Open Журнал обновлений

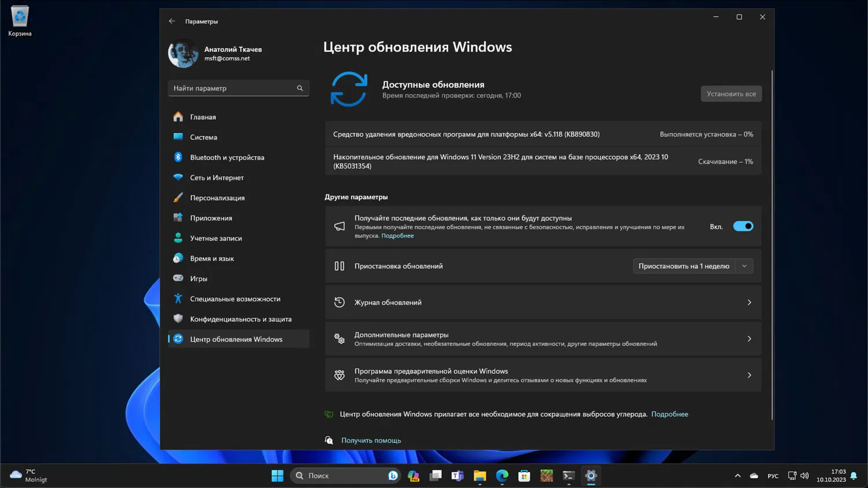click(543, 302)
